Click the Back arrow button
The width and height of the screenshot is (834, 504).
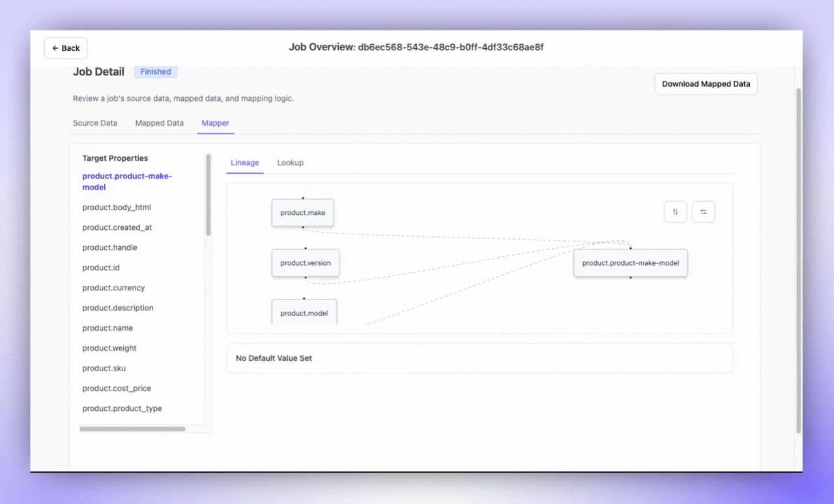pos(66,48)
